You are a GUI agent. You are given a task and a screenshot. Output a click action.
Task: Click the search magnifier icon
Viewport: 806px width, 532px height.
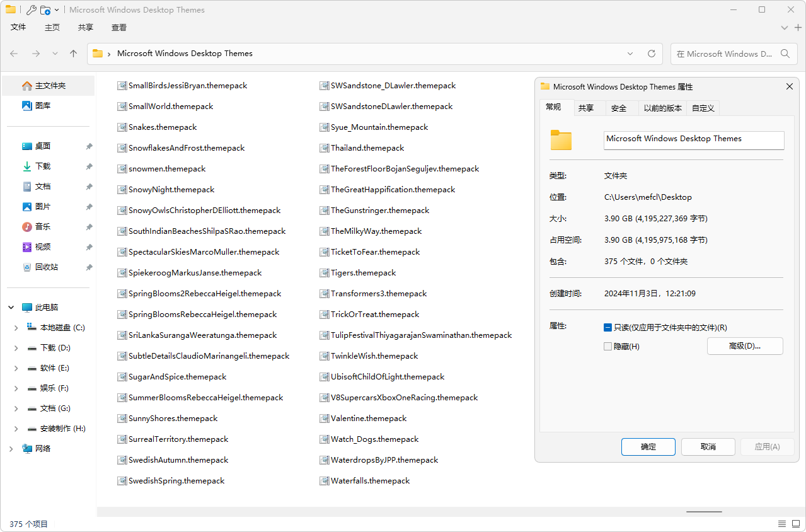pos(785,54)
